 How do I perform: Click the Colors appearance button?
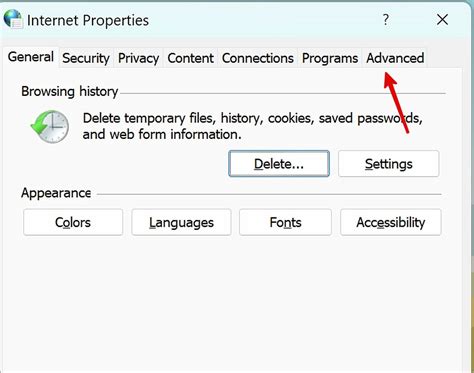tap(73, 222)
